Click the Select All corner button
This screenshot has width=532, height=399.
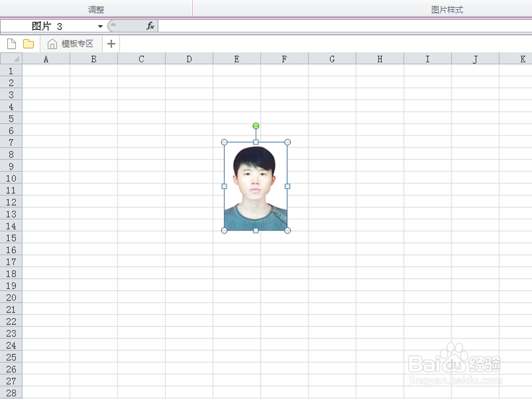11,59
